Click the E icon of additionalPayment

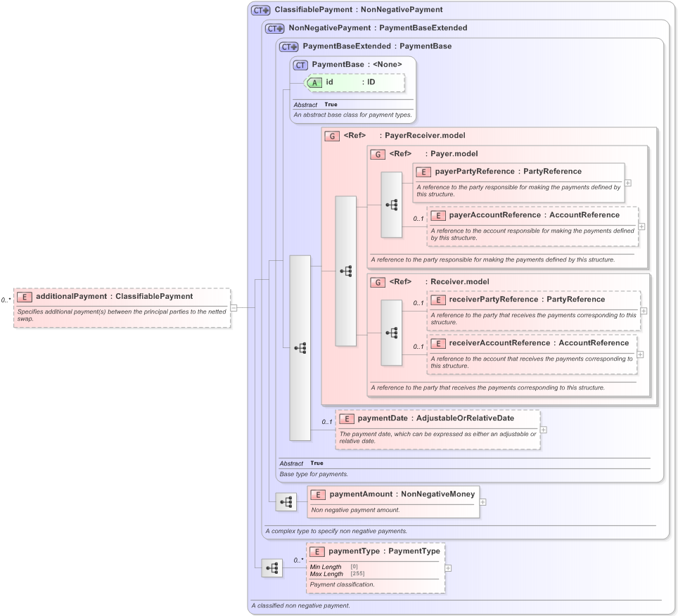coord(24,297)
